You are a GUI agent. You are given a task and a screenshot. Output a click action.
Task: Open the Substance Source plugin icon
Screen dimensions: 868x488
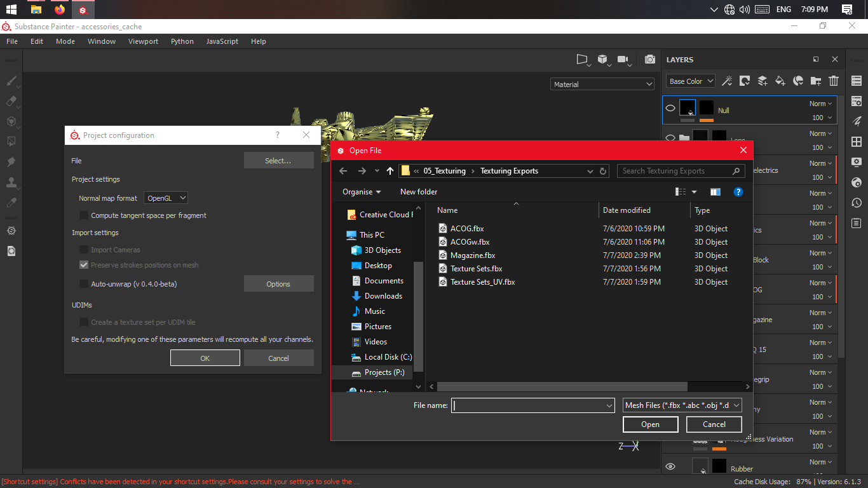pos(11,231)
